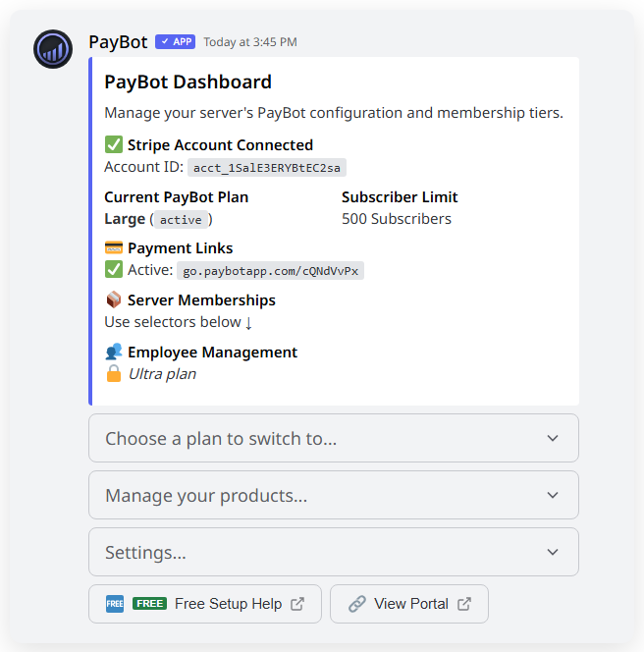Viewport: 644px width, 652px height.
Task: Click the link chain icon on View Portal
Action: (357, 604)
